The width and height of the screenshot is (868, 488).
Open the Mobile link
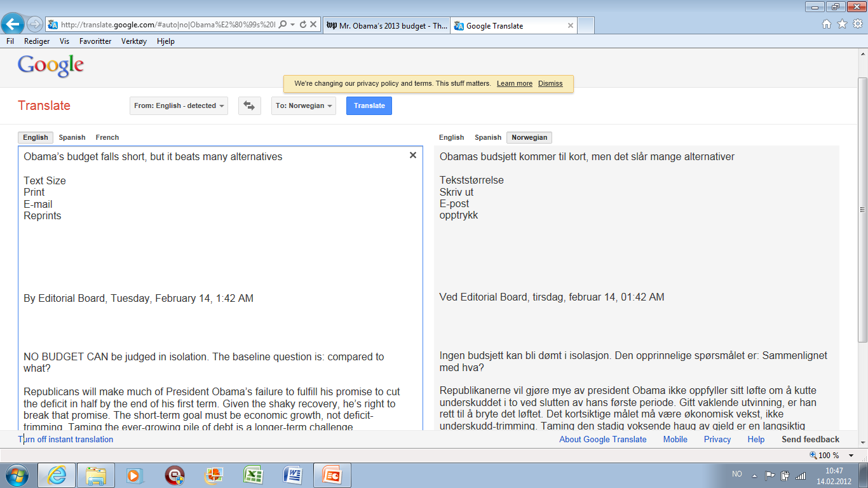click(675, 439)
